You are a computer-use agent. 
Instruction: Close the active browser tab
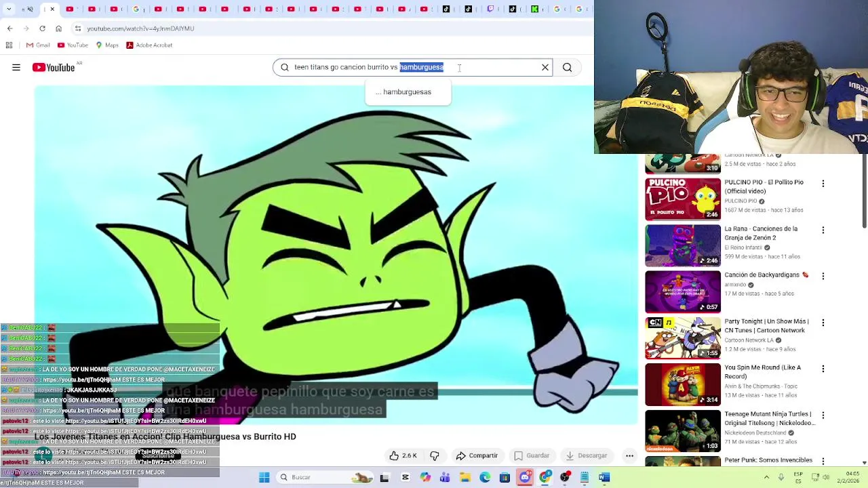click(x=52, y=9)
